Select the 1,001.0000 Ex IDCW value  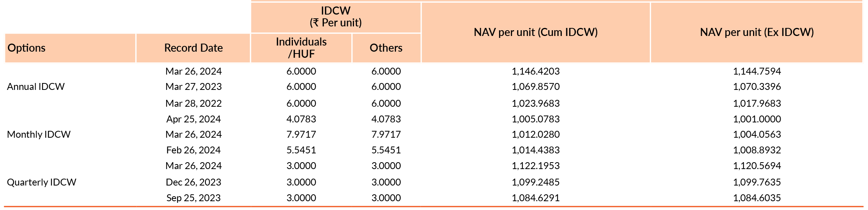click(x=757, y=119)
